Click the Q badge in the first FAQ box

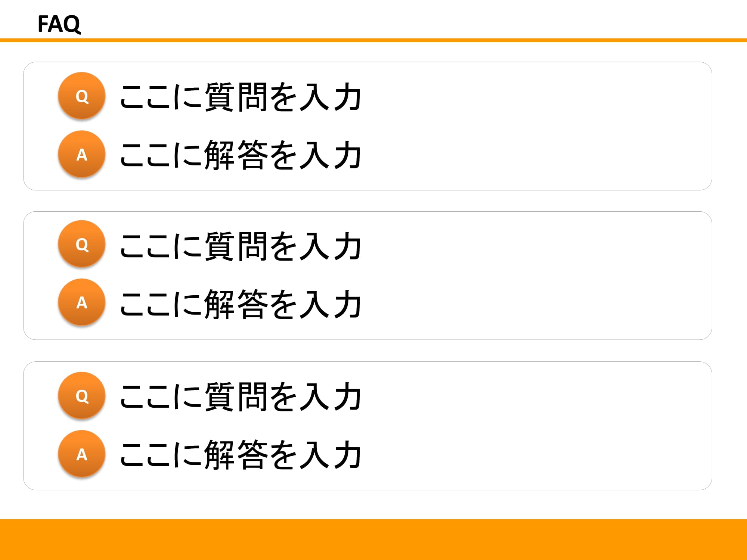(x=81, y=96)
